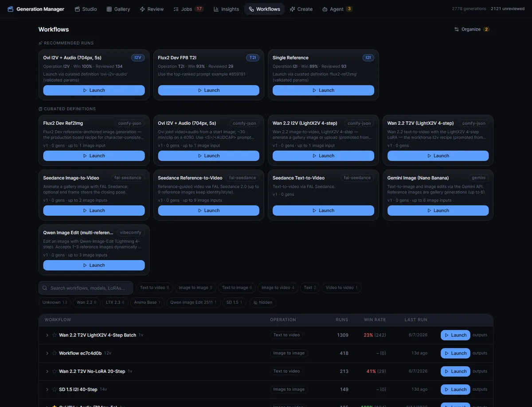Expand the Wan 2.2 T2V No-LoRA 20-Step row

(47, 371)
